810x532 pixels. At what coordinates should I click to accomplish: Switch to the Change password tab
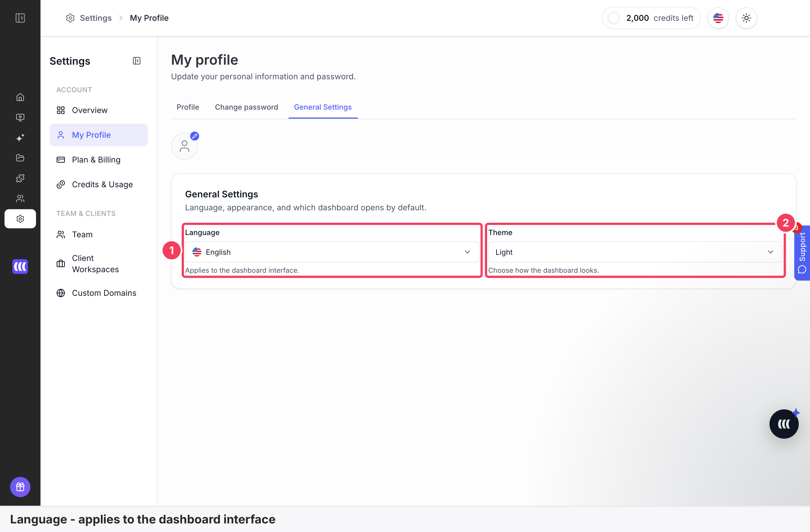(246, 107)
